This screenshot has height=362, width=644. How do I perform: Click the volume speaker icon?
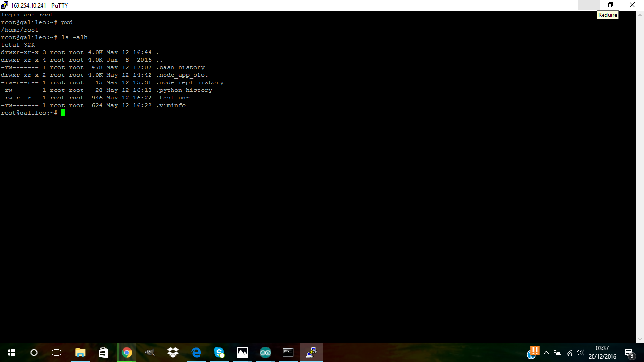[x=580, y=353]
